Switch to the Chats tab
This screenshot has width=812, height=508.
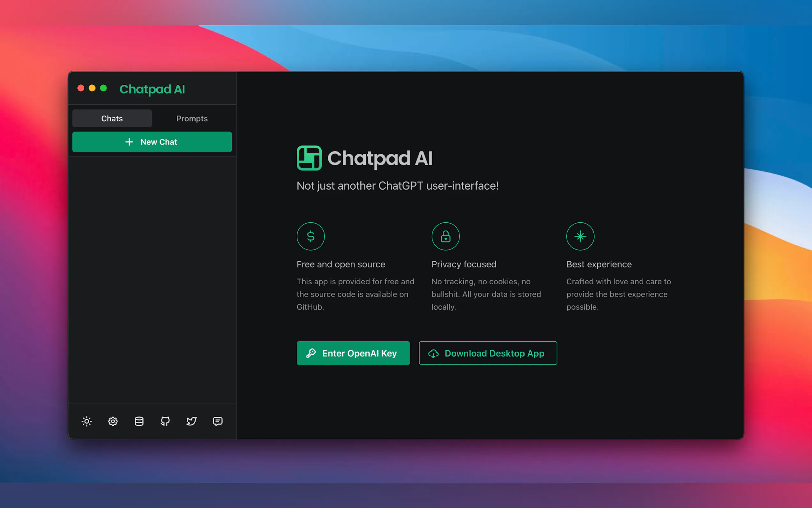112,118
